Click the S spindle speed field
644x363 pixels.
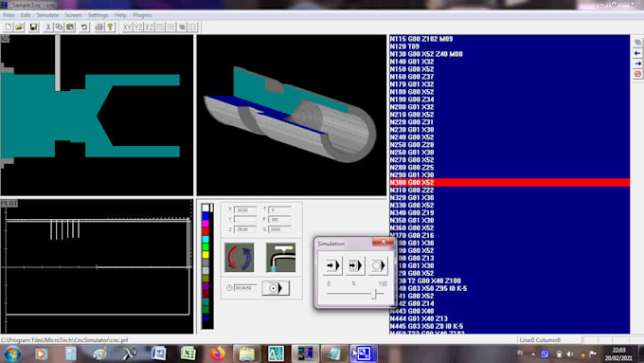pos(279,229)
